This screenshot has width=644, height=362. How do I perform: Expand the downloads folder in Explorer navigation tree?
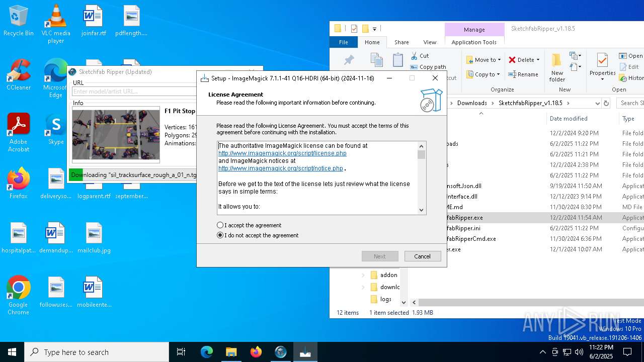pyautogui.click(x=363, y=287)
